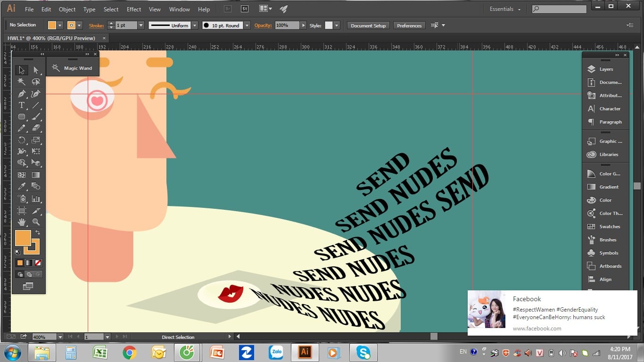Select the Artboard tool
The width and height of the screenshot is (644, 362).
(21, 210)
